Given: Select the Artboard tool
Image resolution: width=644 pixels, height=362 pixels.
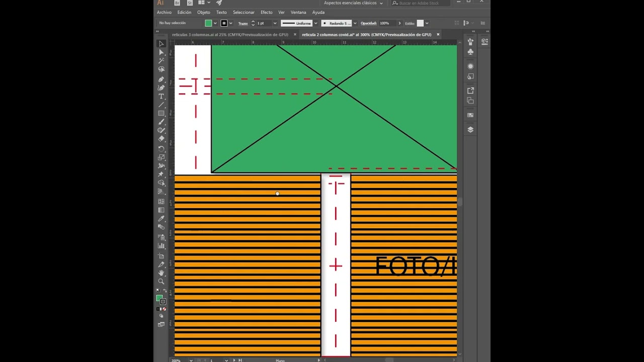Looking at the screenshot, I should [161, 255].
